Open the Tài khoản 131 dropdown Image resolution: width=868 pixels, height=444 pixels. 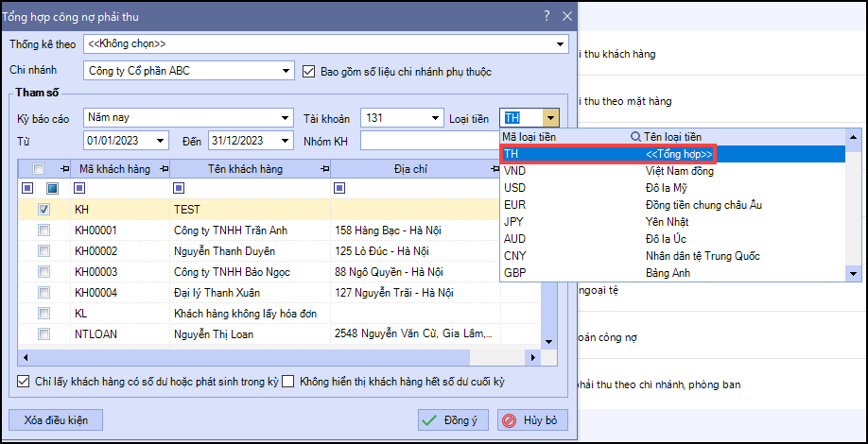[435, 118]
